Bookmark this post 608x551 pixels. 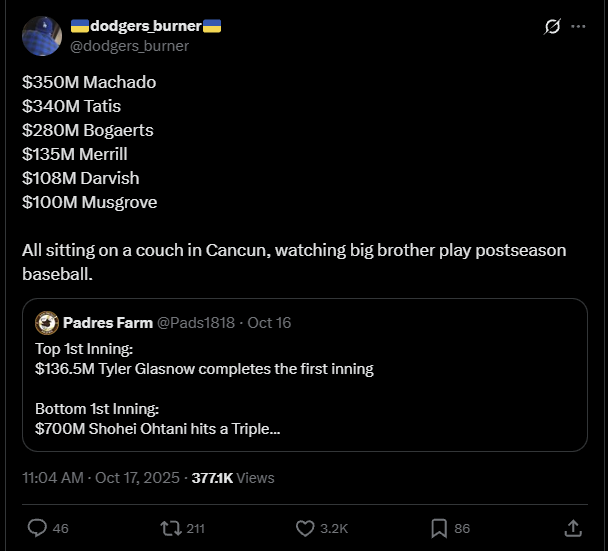(438, 527)
